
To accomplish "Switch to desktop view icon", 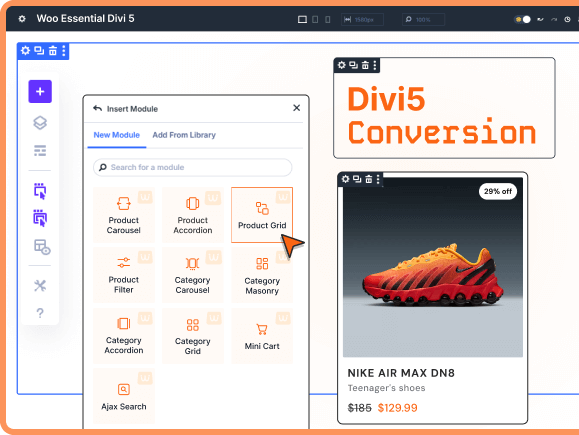I will click(x=302, y=19).
